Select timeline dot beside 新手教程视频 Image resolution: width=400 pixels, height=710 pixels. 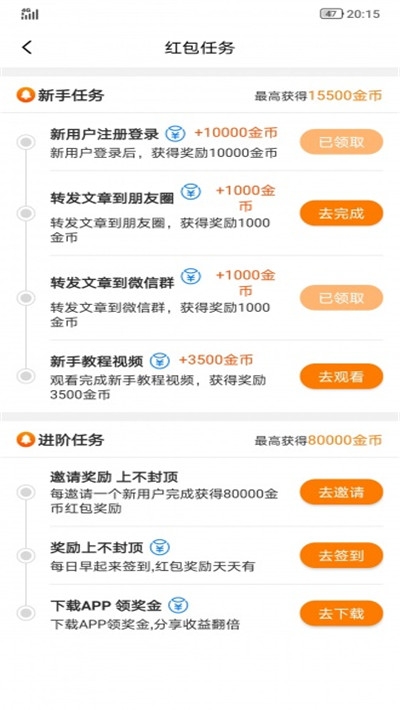click(26, 376)
